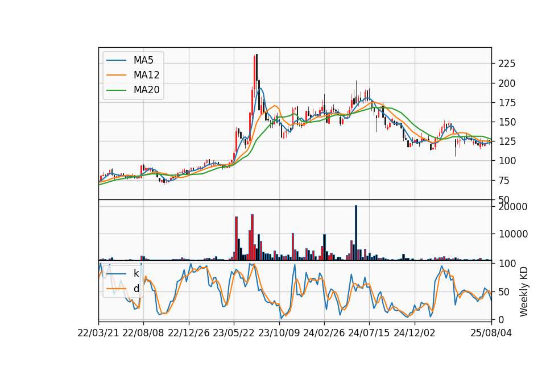Click the MA5 legend label

pos(143,60)
